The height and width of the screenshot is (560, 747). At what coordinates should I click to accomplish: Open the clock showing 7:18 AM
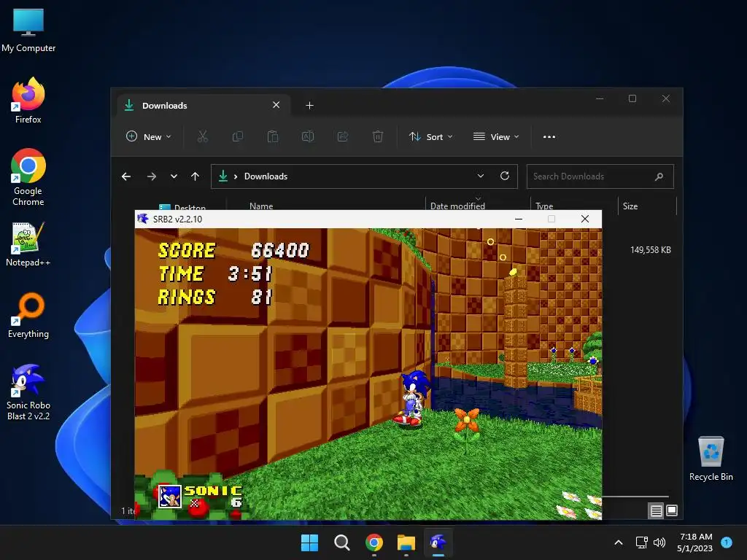click(x=695, y=542)
